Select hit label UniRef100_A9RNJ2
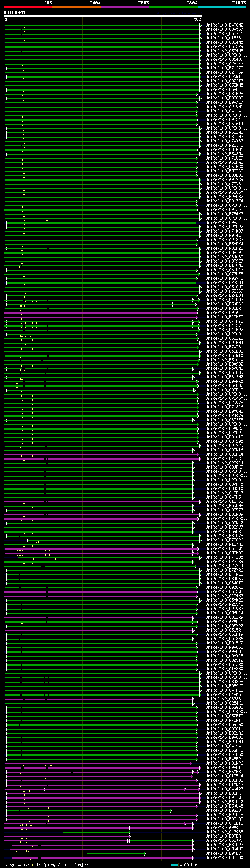Screen dimensions: 250x868 tap(224, 523)
